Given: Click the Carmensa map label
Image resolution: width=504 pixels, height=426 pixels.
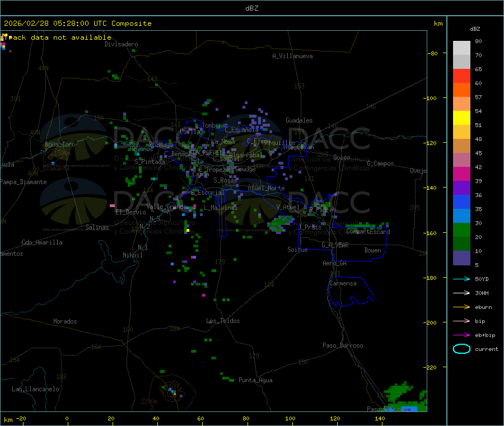Looking at the screenshot, I should (343, 283).
